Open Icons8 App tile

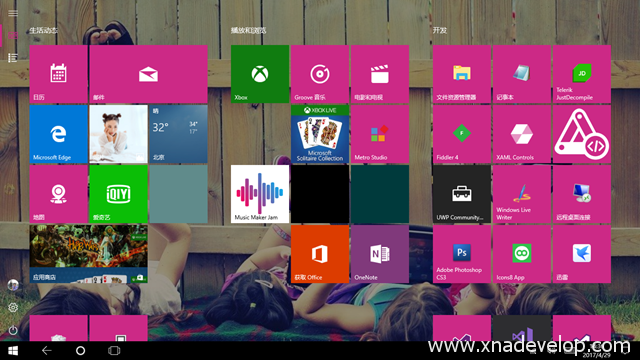coord(522,254)
